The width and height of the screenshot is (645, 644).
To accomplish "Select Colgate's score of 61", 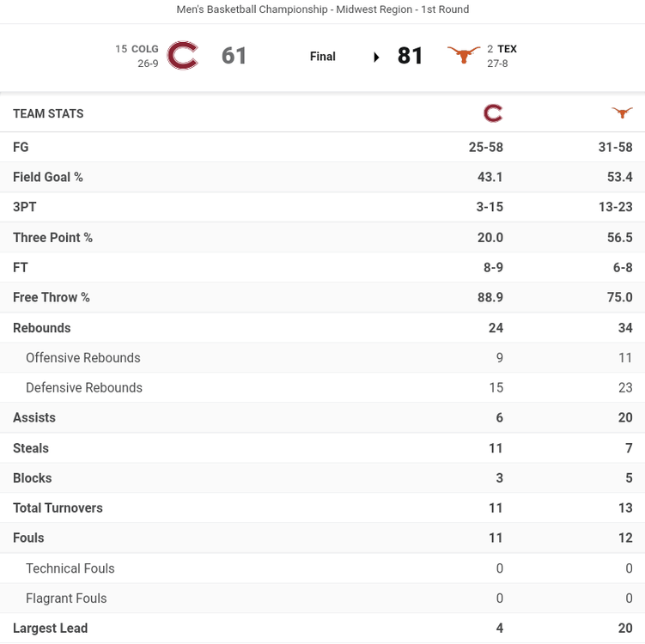I will click(234, 56).
